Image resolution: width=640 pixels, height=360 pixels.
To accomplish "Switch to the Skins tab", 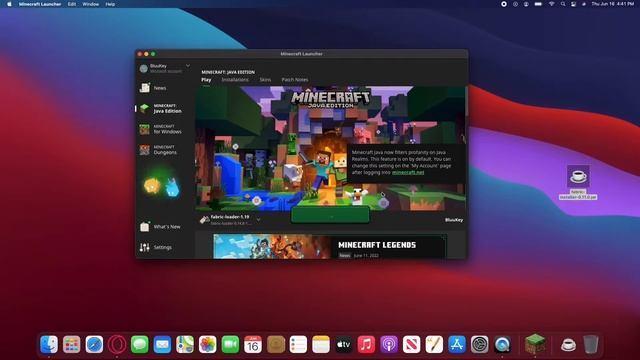I will click(x=265, y=80).
